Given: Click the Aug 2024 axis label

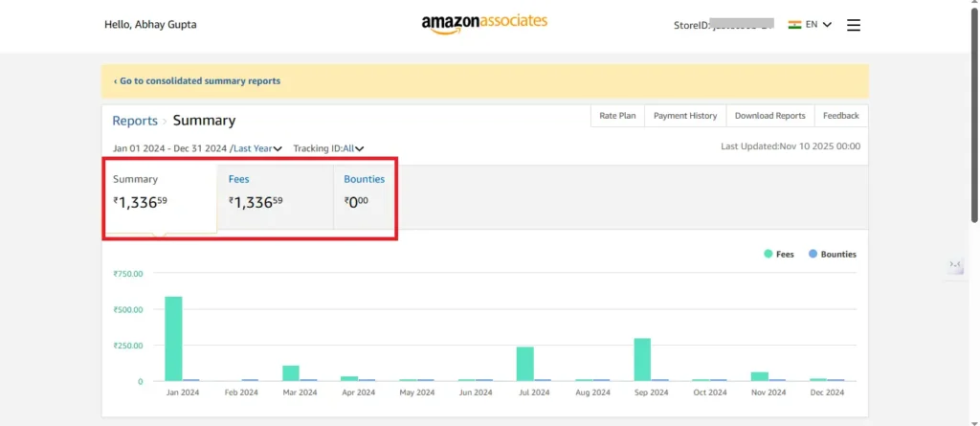Looking at the screenshot, I should pos(592,392).
